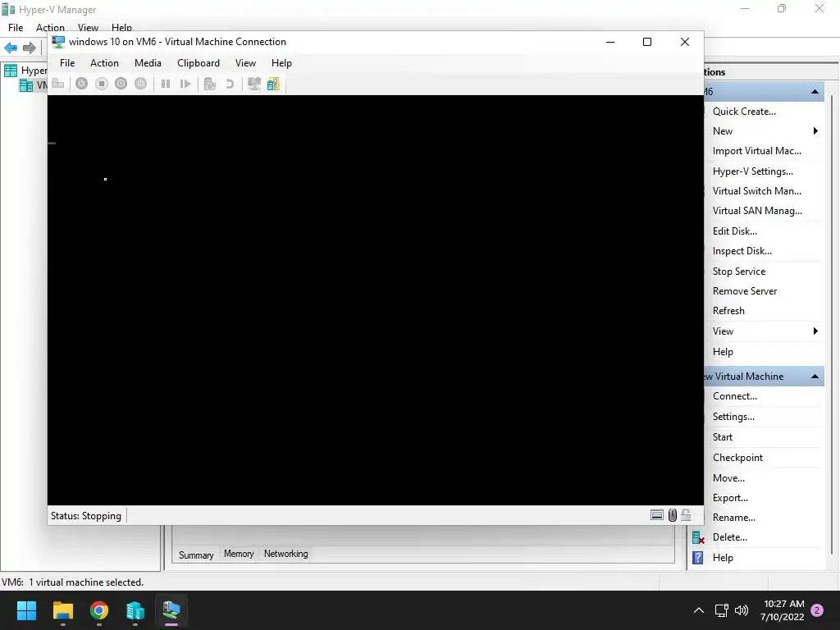Click the Start (power) toolbar icon in VM Connection
The width and height of the screenshot is (840, 630).
[x=81, y=84]
